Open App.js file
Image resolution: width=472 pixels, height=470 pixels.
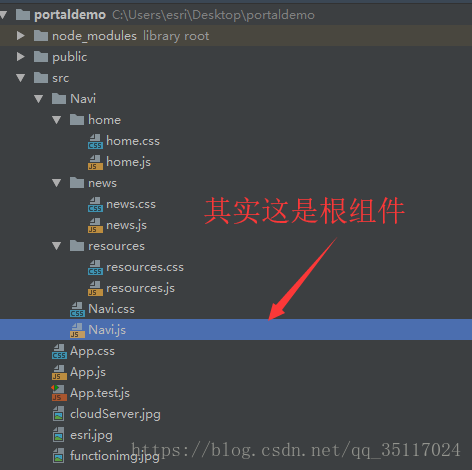pyautogui.click(x=88, y=372)
